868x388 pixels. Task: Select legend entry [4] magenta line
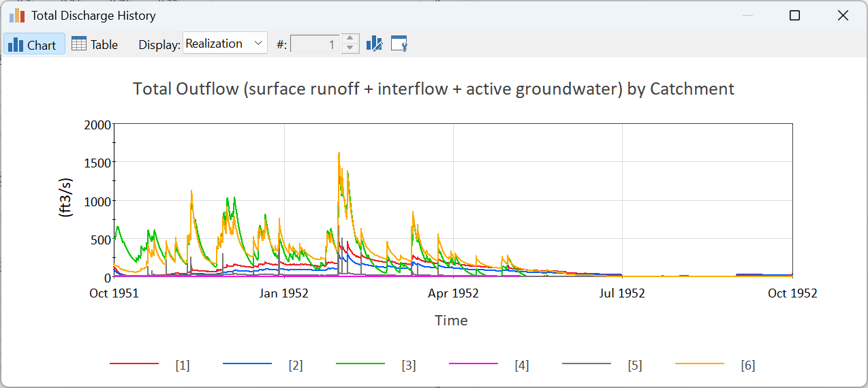point(489,365)
